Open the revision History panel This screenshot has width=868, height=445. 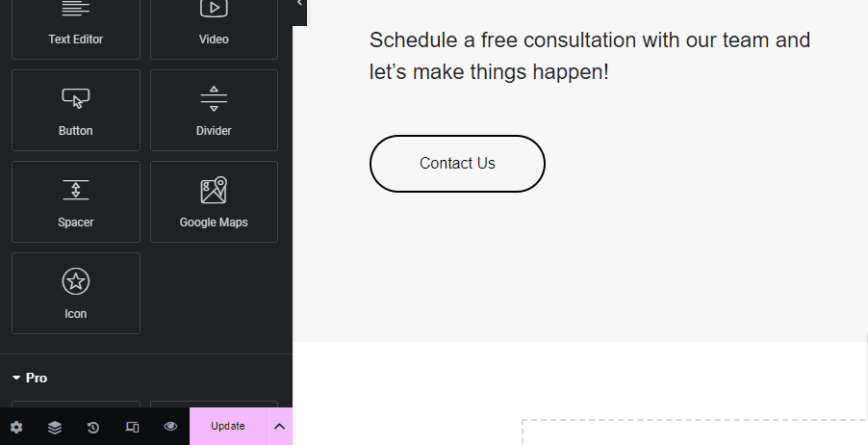[93, 427]
